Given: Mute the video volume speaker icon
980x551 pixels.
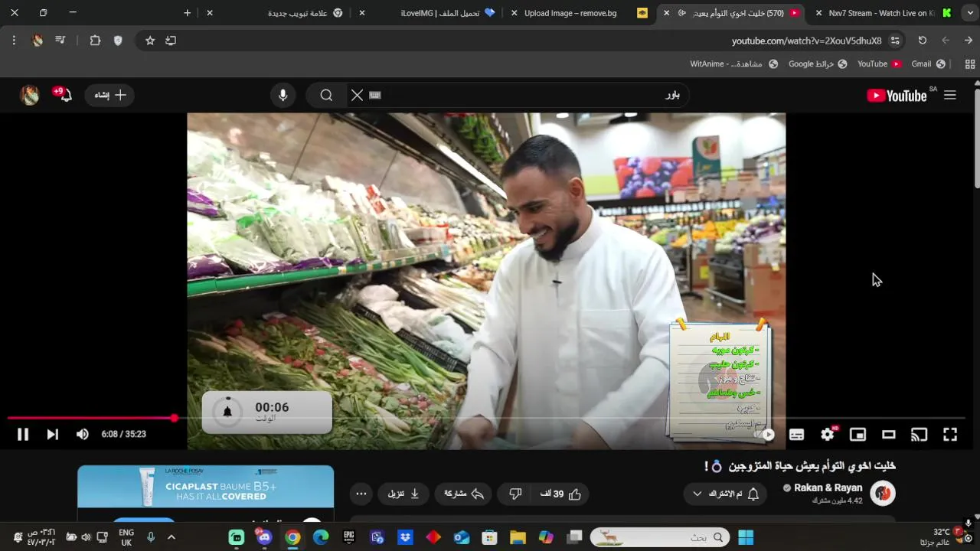Looking at the screenshot, I should pos(83,435).
